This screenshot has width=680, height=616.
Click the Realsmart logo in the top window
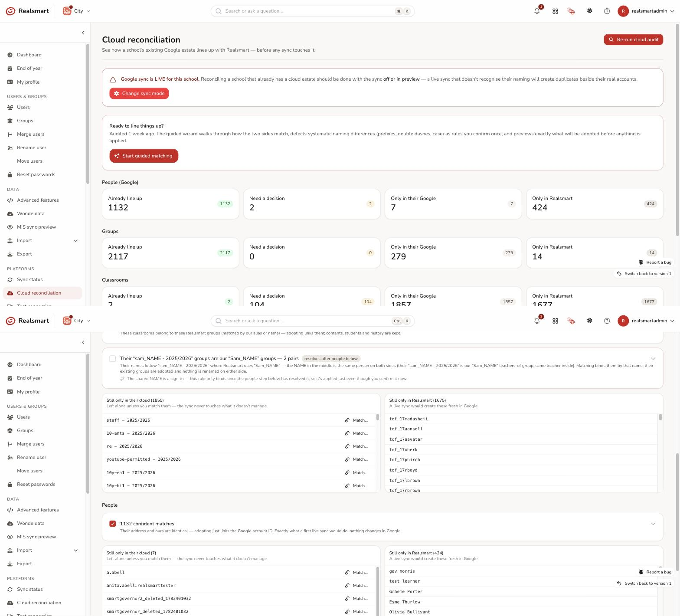[x=27, y=11]
